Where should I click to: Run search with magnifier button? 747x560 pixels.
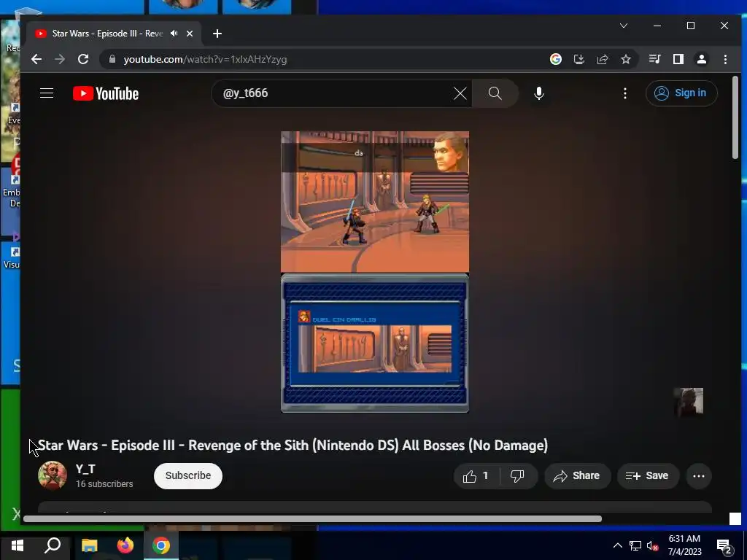click(495, 93)
